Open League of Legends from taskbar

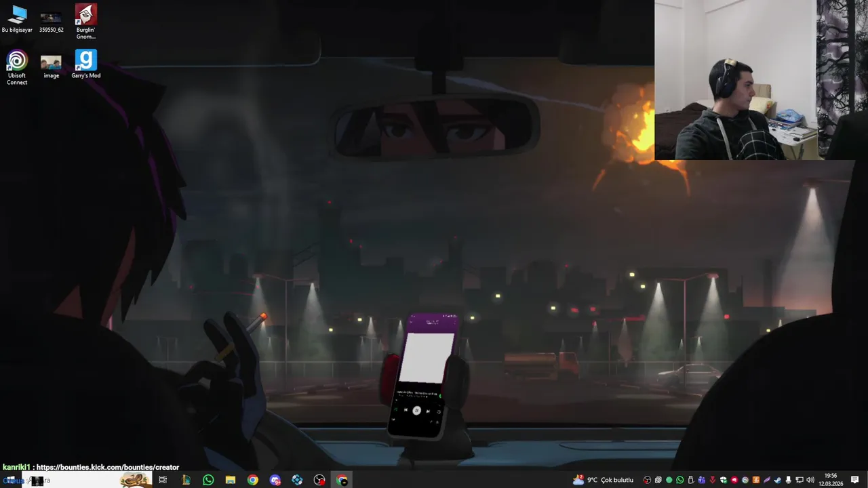pyautogui.click(x=186, y=480)
